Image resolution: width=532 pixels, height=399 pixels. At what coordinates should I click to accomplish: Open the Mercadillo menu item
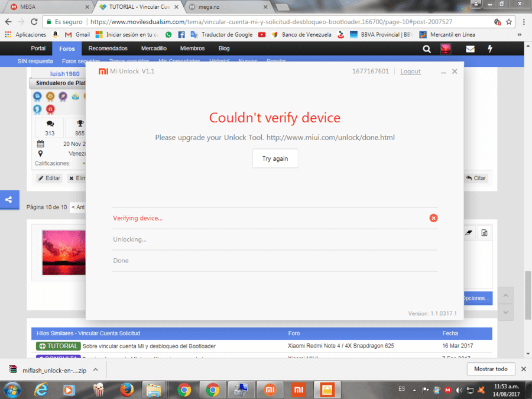154,48
